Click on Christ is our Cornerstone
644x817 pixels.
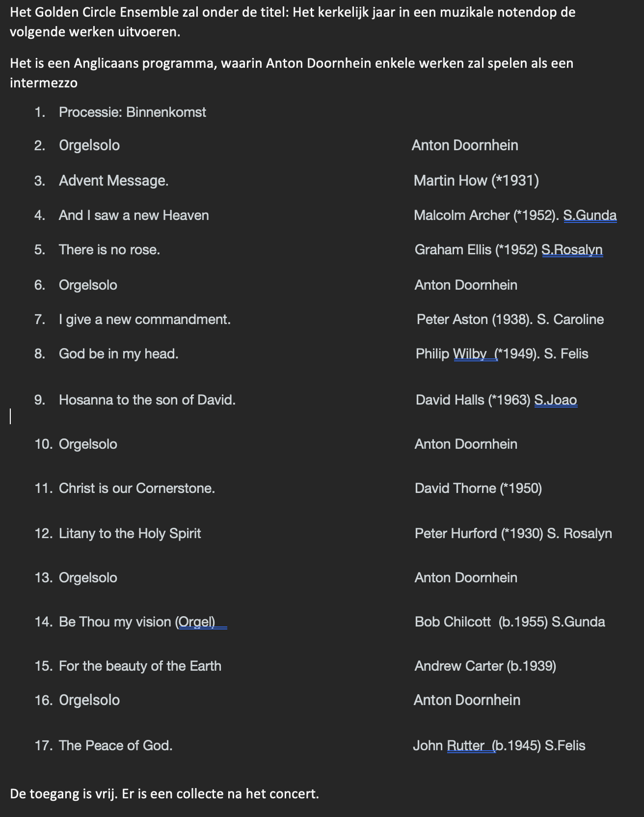click(137, 488)
